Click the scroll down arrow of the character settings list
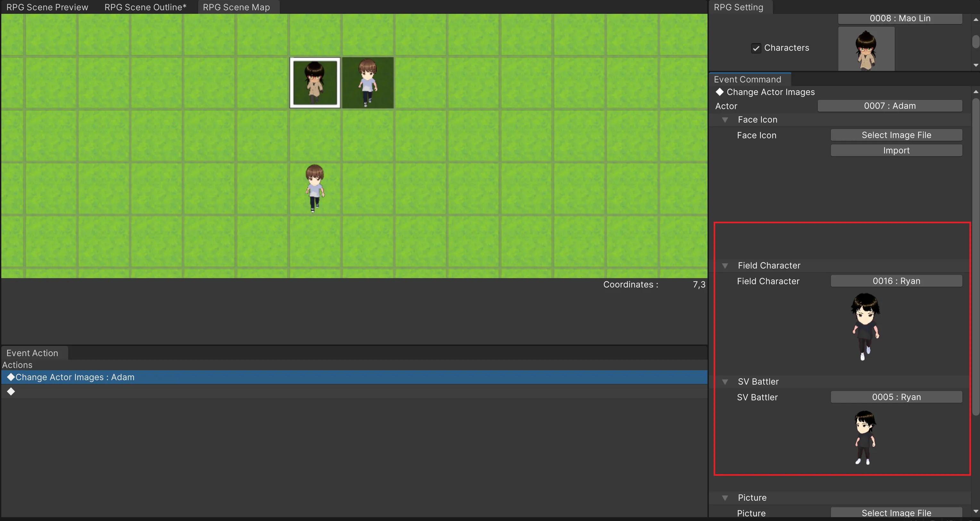 coord(976,65)
